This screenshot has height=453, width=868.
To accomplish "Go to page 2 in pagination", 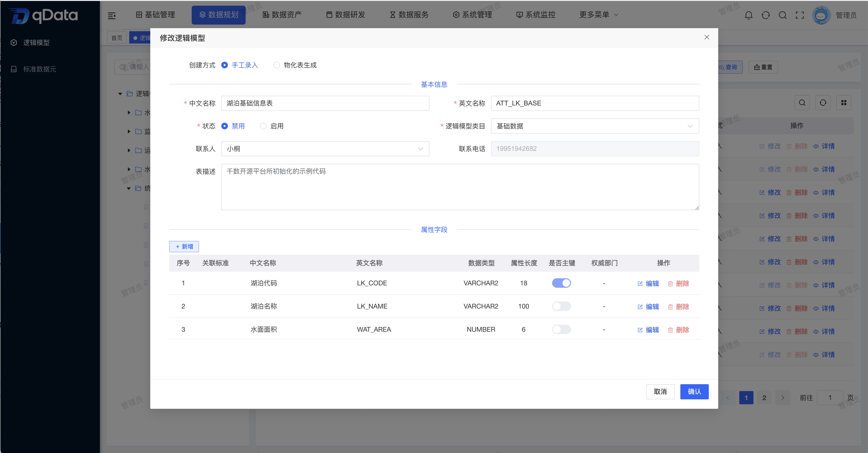I will 764,398.
